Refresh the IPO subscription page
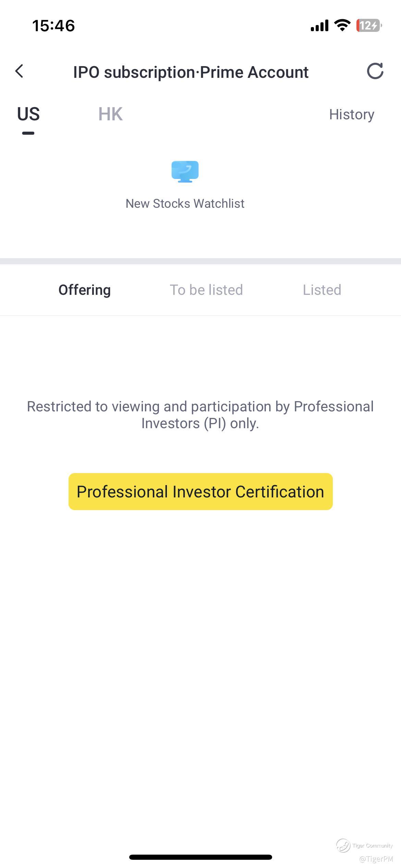The image size is (401, 868). (375, 71)
